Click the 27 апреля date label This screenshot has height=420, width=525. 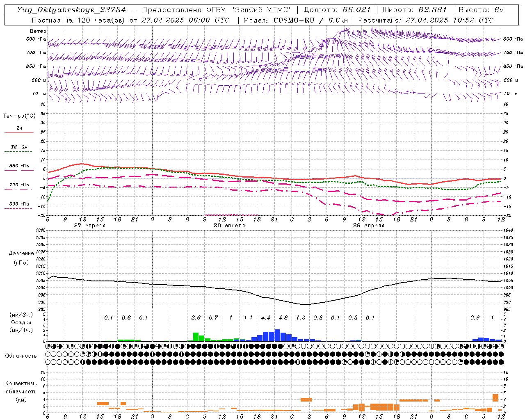pos(89,226)
